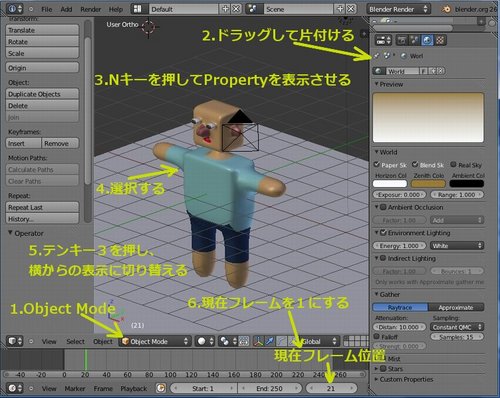Collapse the Preview panel
Image resolution: width=500 pixels, height=398 pixels.
tap(389, 84)
